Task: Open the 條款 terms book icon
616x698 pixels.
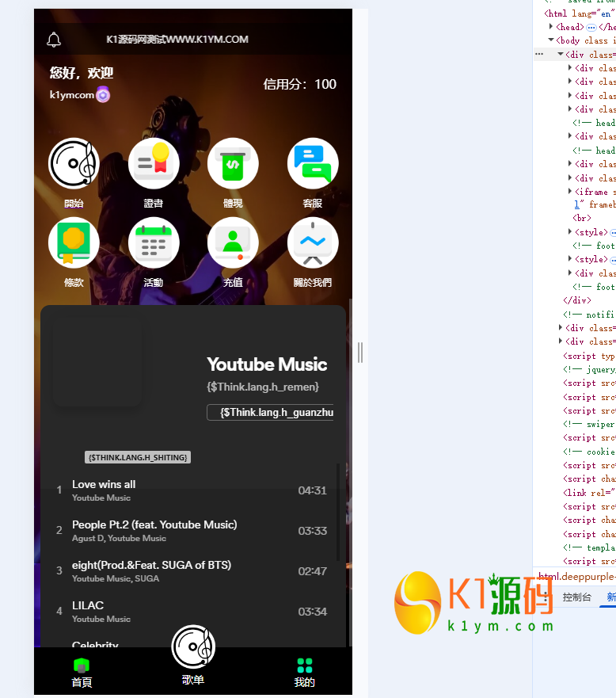Action: (x=74, y=242)
